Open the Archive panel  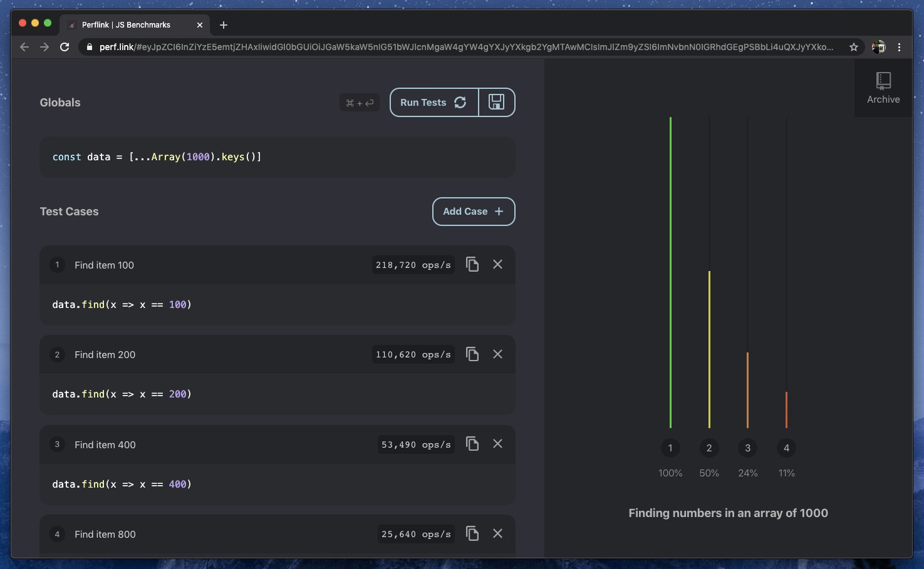883,88
